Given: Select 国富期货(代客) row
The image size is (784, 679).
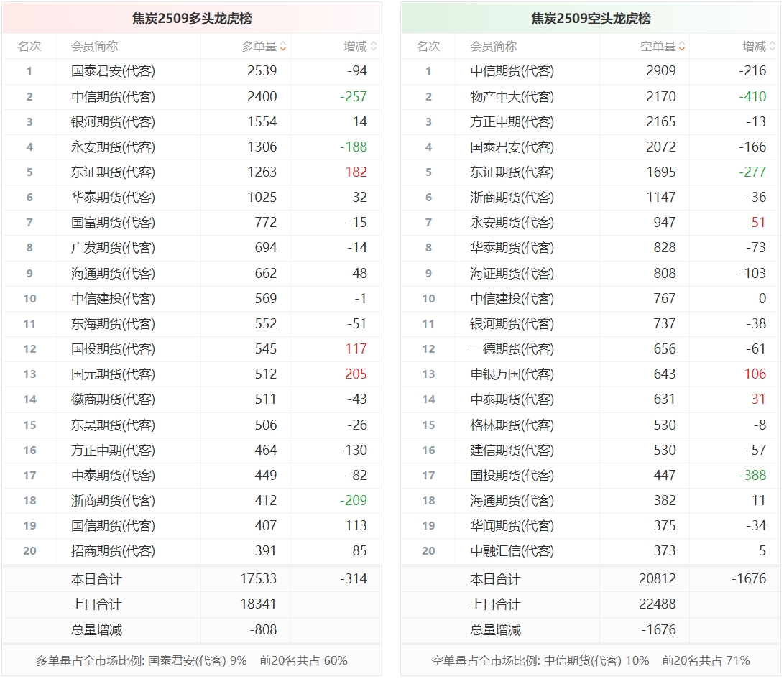Looking at the screenshot, I should (192, 223).
